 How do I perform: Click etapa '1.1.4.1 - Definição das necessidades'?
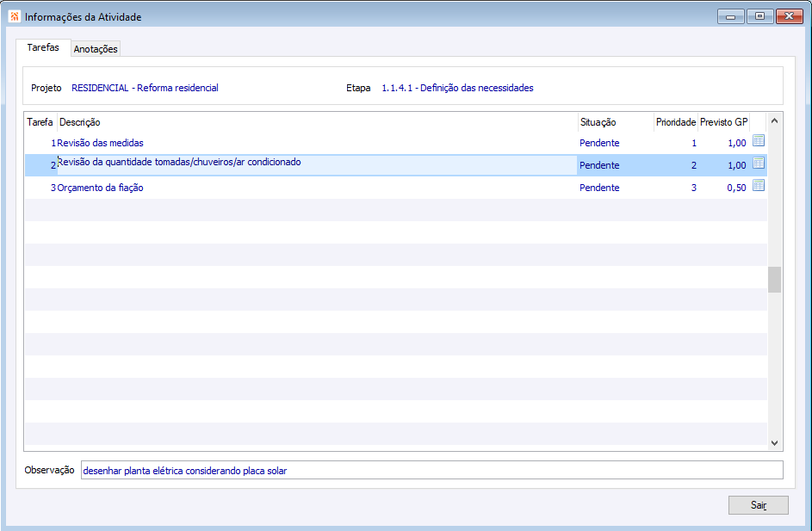(457, 88)
